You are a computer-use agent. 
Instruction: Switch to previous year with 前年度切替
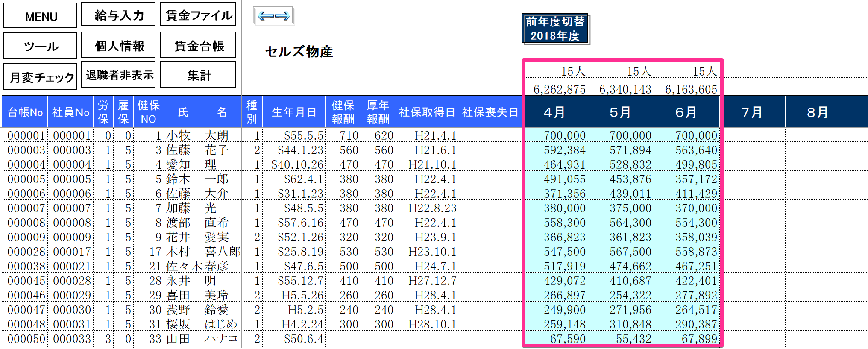click(x=555, y=29)
